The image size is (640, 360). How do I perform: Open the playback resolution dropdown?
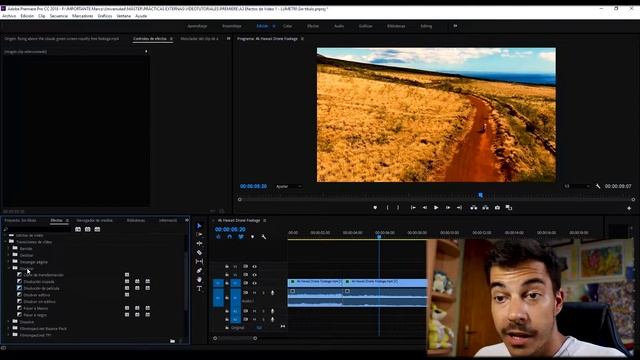click(577, 186)
